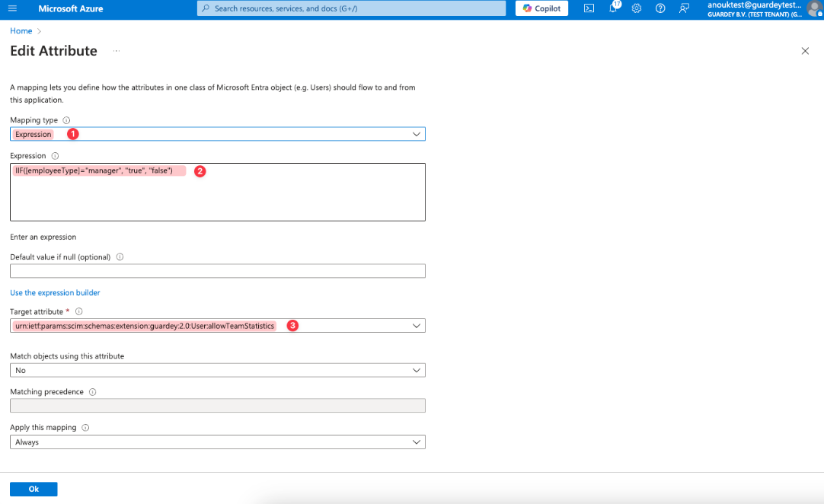The width and height of the screenshot is (824, 504).
Task: Open the Copilot button
Action: tap(541, 8)
